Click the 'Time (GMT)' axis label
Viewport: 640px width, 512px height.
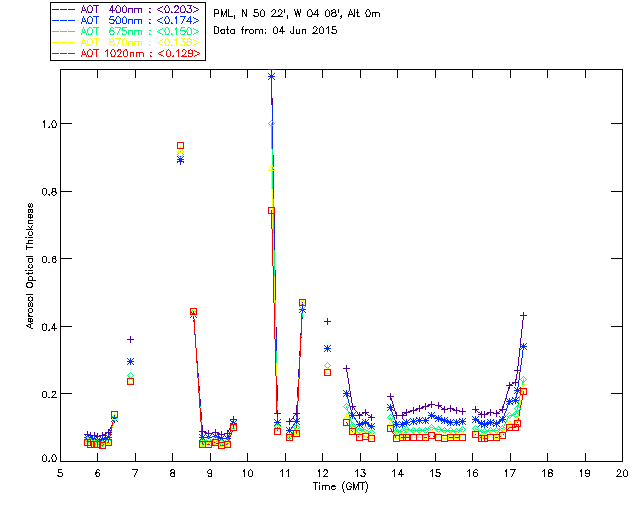point(341,486)
